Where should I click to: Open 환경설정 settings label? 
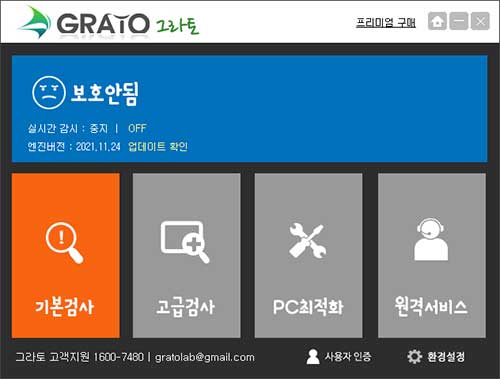coord(446,357)
